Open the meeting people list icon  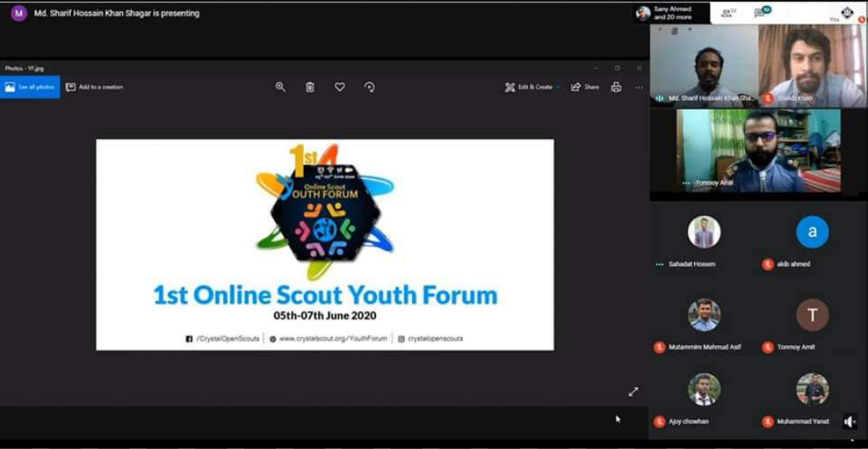729,13
